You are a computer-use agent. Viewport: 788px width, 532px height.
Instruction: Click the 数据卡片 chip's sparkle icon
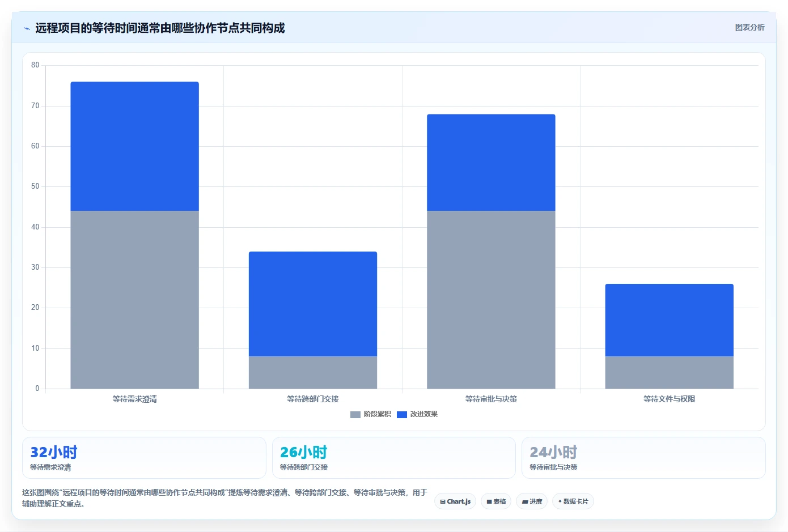point(560,501)
